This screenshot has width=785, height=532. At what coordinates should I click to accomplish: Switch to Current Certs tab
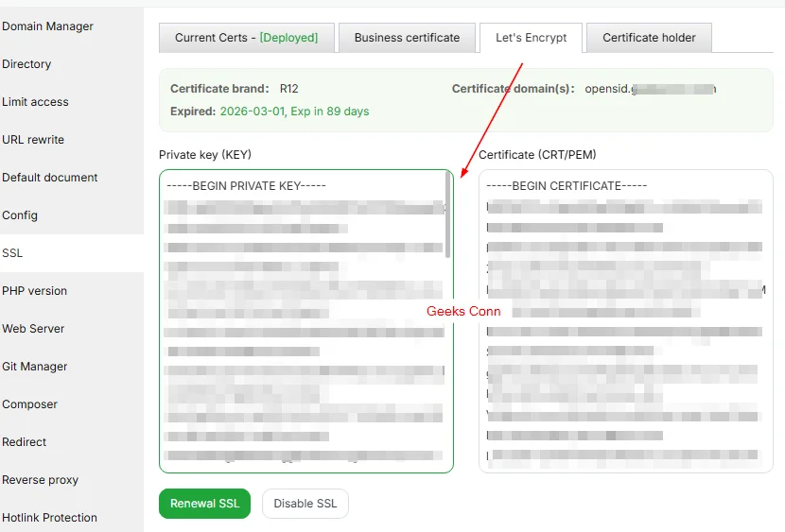(x=246, y=38)
